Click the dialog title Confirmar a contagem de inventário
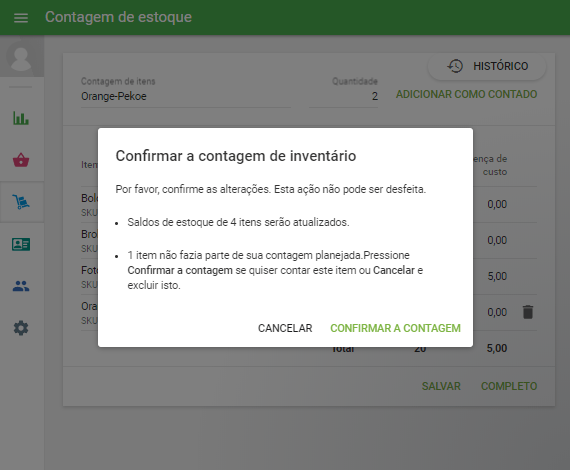 point(236,156)
